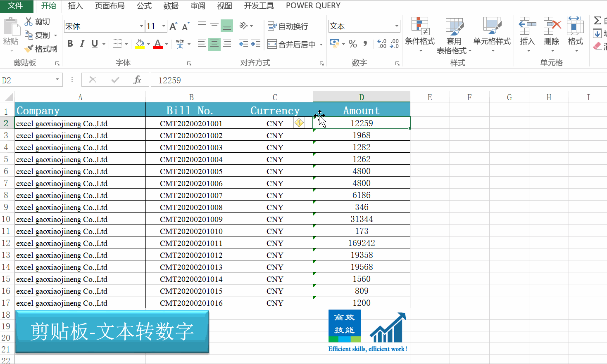Viewport: 607px width, 364px height.
Task: Select column D header
Action: [x=362, y=97]
